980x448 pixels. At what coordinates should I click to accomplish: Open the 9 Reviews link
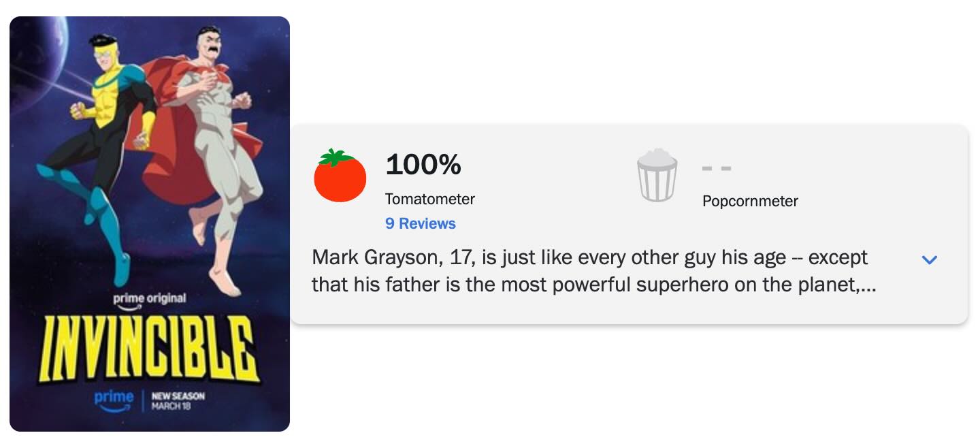pyautogui.click(x=420, y=223)
